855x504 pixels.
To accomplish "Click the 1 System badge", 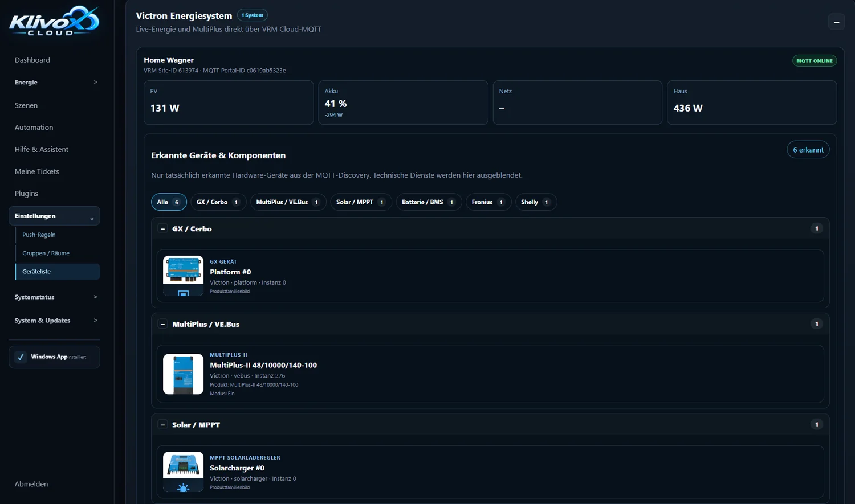I will (x=253, y=15).
